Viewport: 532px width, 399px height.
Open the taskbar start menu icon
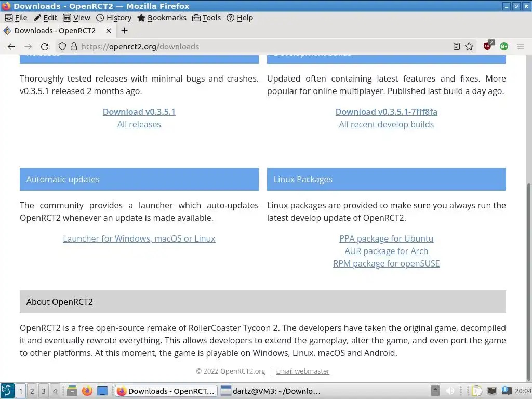point(7,391)
